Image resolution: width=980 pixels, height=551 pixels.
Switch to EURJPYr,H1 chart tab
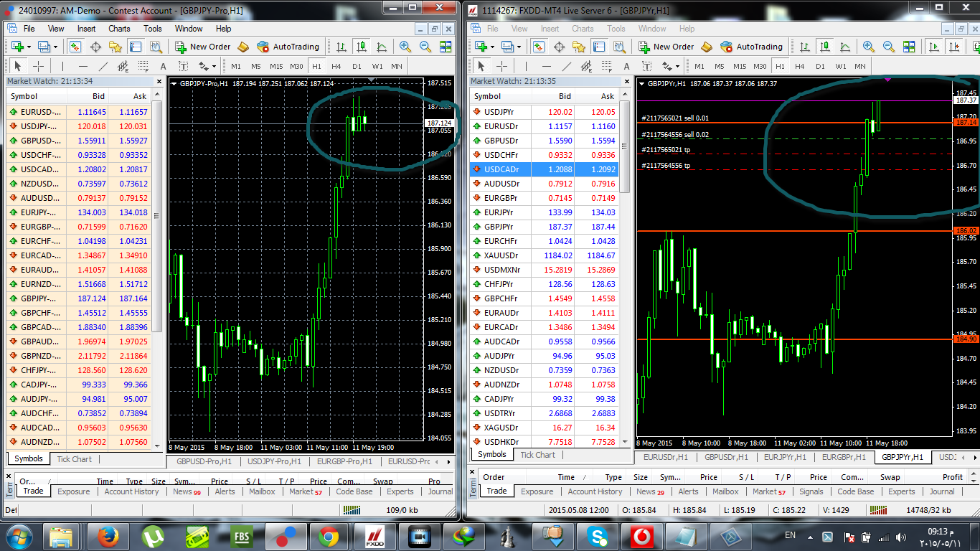(785, 457)
